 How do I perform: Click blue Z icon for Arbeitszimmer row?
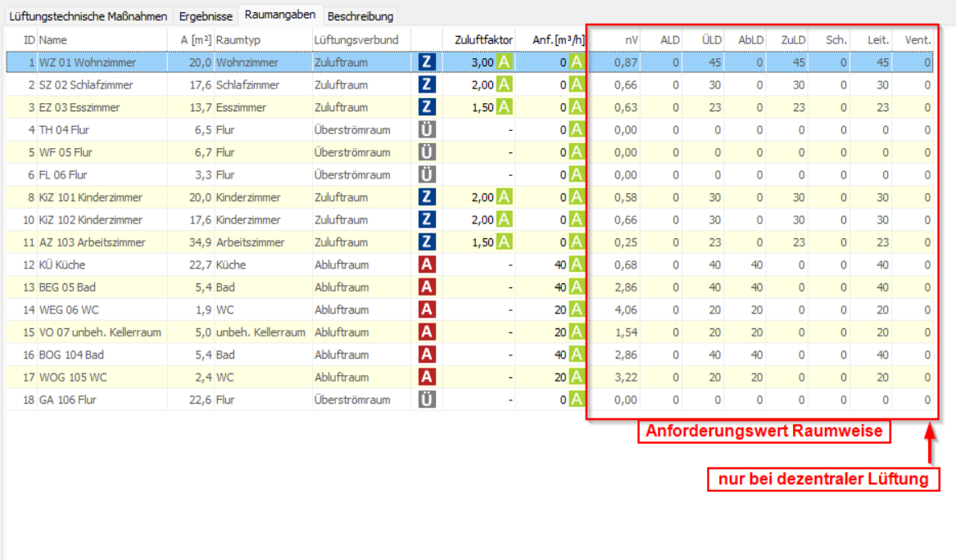tap(426, 242)
